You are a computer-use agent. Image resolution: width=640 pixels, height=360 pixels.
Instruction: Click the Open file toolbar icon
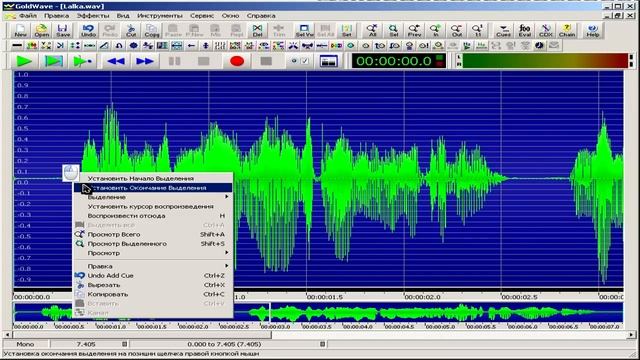[x=41, y=31]
